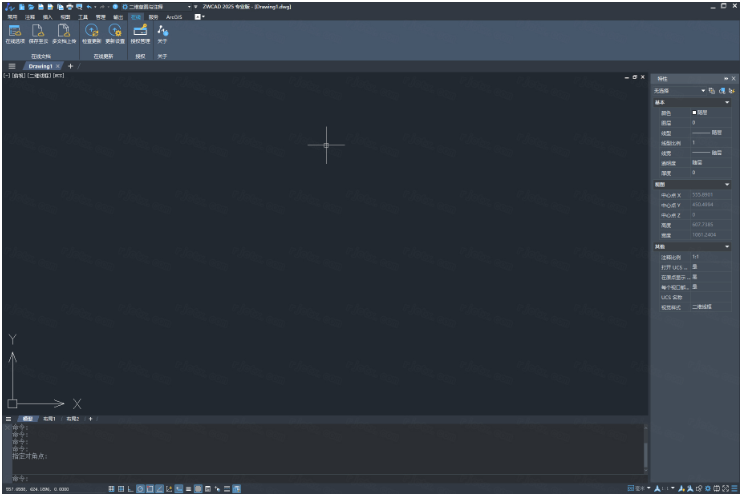Open the 在线选项 online options icon
The width and height of the screenshot is (742, 496).
14,33
